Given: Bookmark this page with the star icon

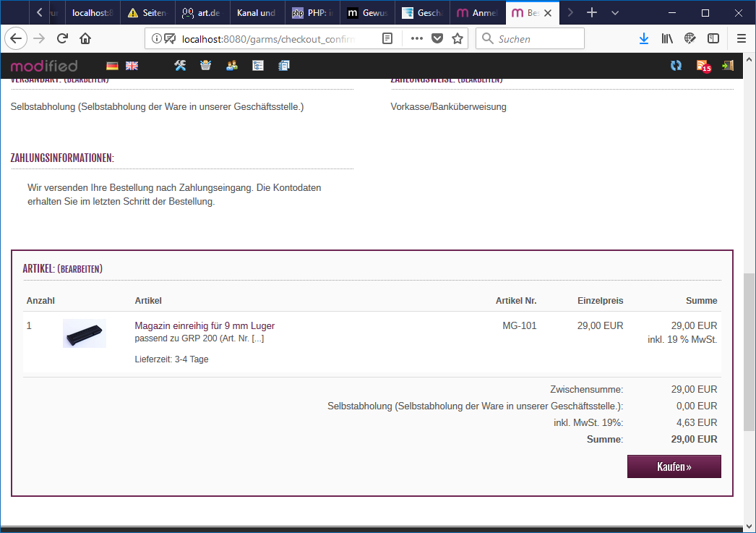Looking at the screenshot, I should 458,39.
